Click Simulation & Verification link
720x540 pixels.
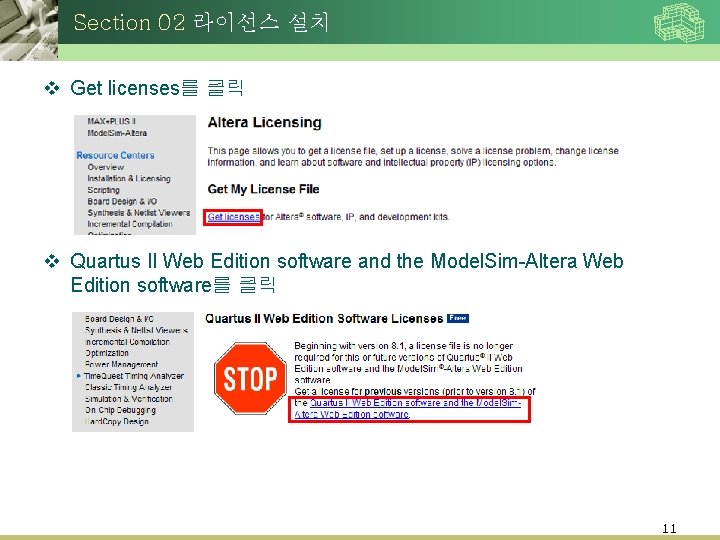129,399
